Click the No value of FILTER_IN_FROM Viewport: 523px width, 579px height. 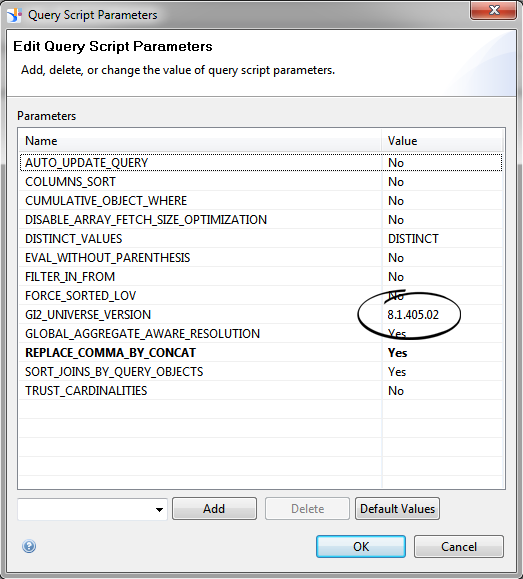[396, 277]
